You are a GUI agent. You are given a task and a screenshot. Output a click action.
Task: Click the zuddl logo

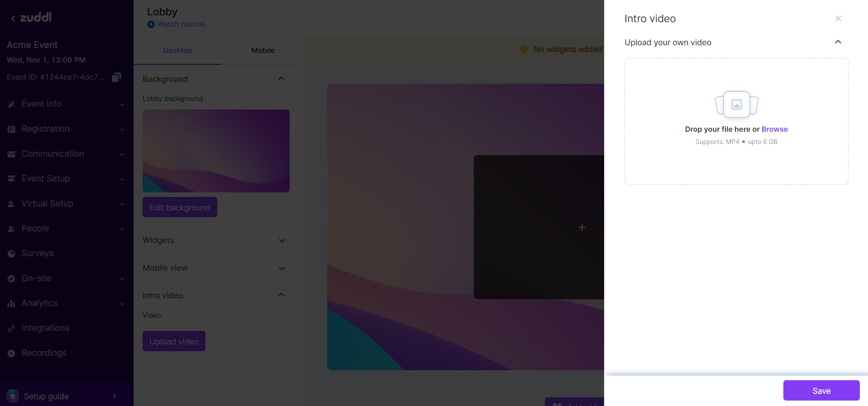pyautogui.click(x=36, y=17)
